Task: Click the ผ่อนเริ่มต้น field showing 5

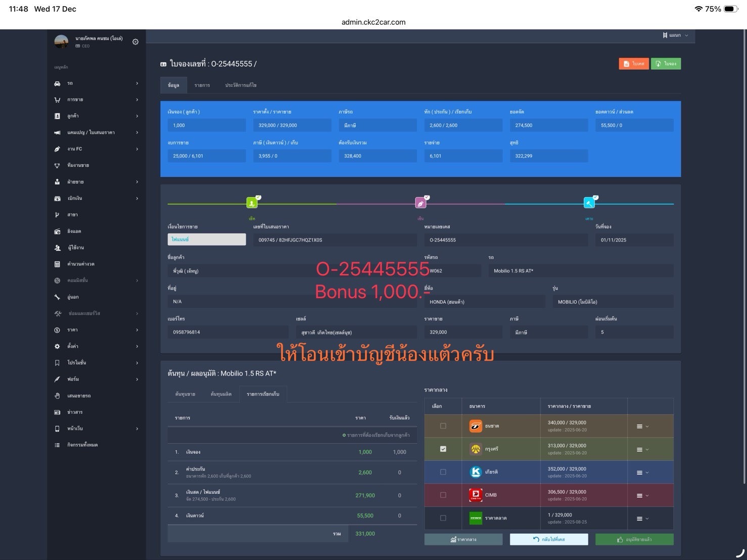Action: [x=634, y=332]
